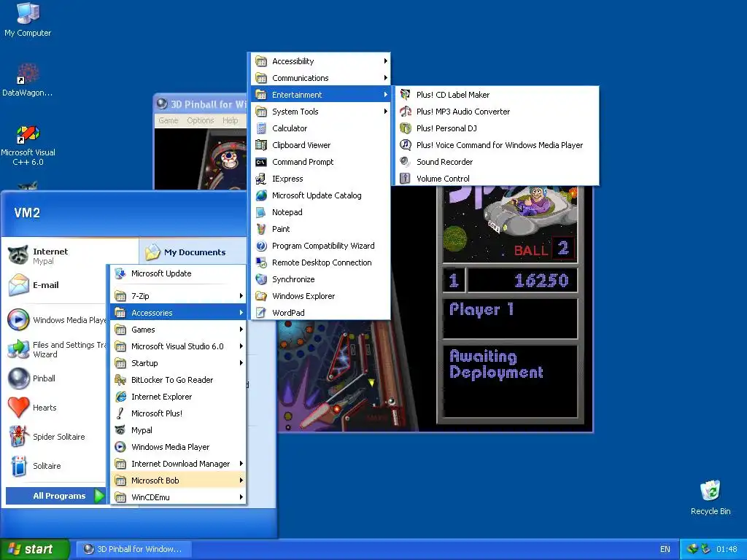Click the green network tray icon beside safely remove icon
This screenshot has width=747, height=560.
pos(692,549)
